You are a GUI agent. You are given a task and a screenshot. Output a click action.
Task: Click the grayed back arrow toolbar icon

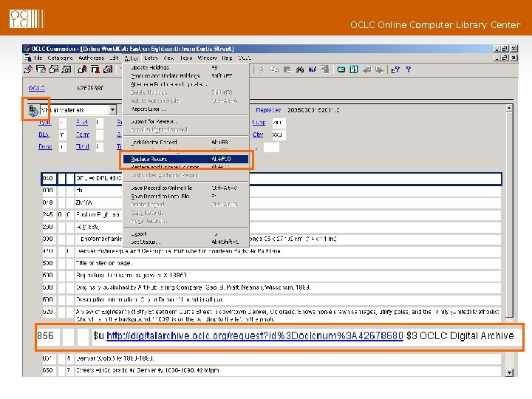click(x=366, y=69)
